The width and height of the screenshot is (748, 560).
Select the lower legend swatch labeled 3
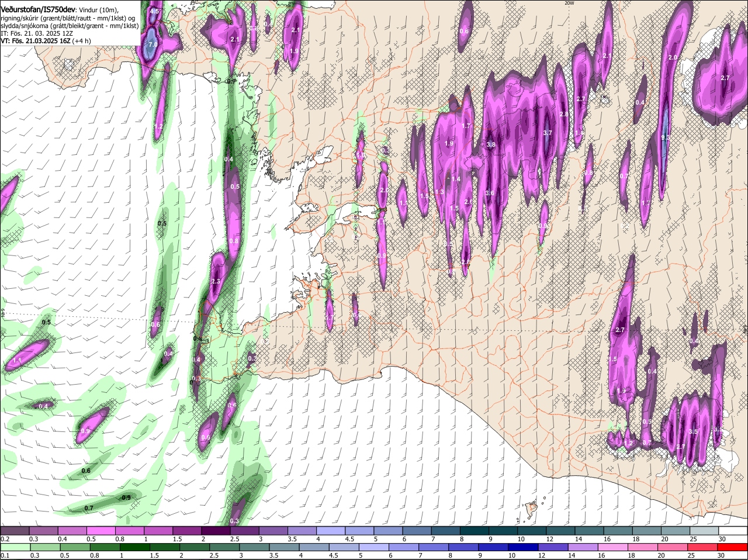coord(255,547)
